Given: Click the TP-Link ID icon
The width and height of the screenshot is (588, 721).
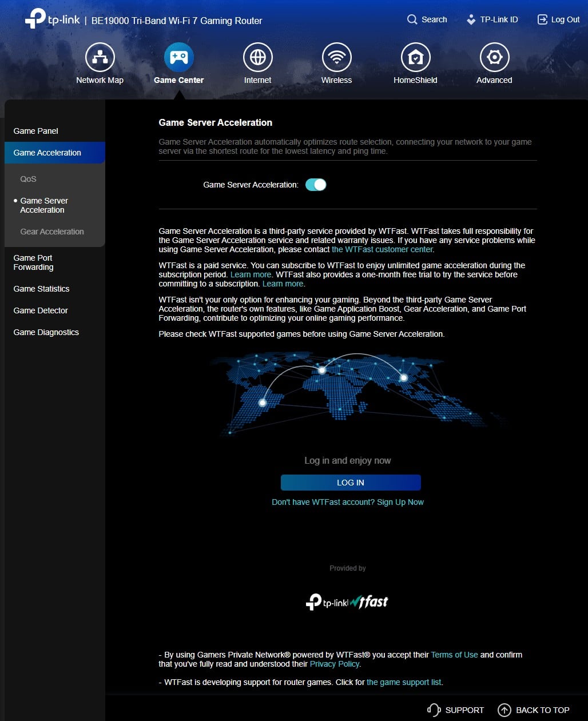Looking at the screenshot, I should [471, 19].
